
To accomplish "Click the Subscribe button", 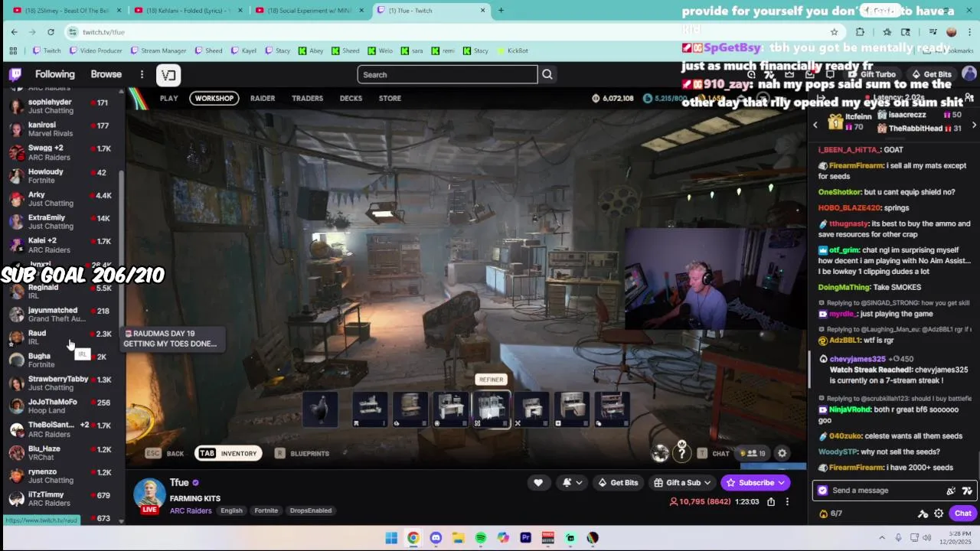I will [x=756, y=482].
